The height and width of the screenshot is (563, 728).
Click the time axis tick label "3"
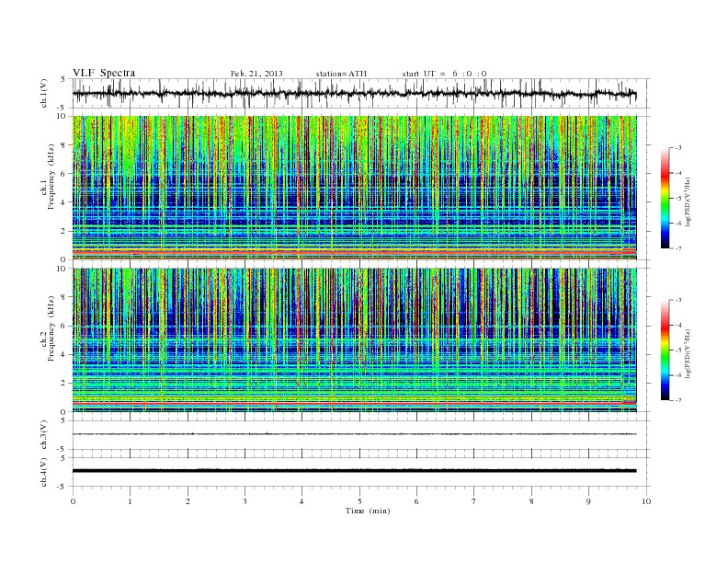245,501
